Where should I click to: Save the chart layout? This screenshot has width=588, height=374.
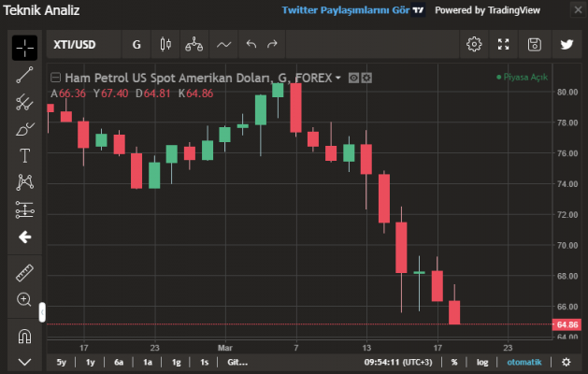[535, 44]
